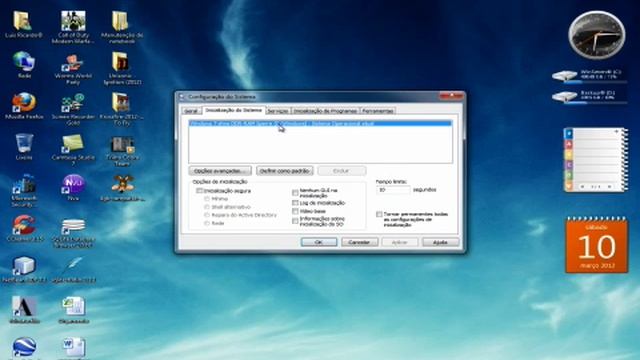This screenshot has height=360, width=640.
Task: Open help with the Ajuda button
Action: point(440,242)
